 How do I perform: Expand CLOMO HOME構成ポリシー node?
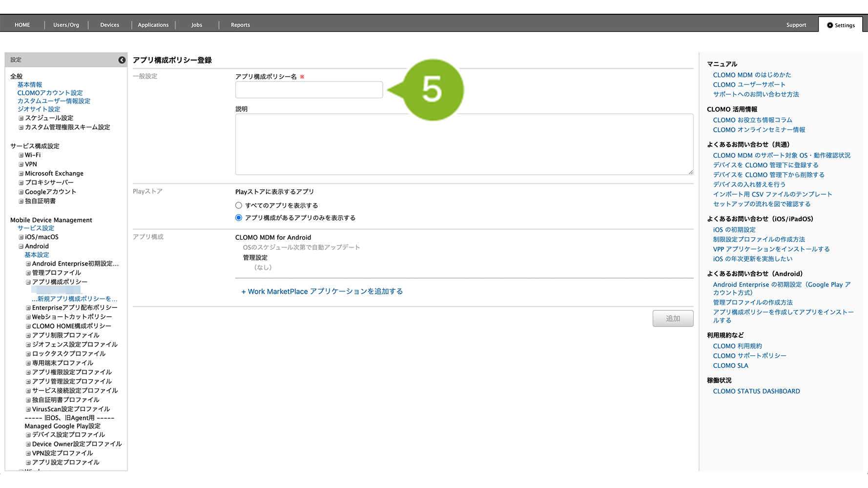[28, 326]
